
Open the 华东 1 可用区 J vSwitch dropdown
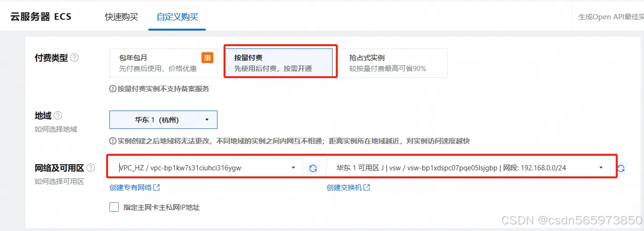468,167
